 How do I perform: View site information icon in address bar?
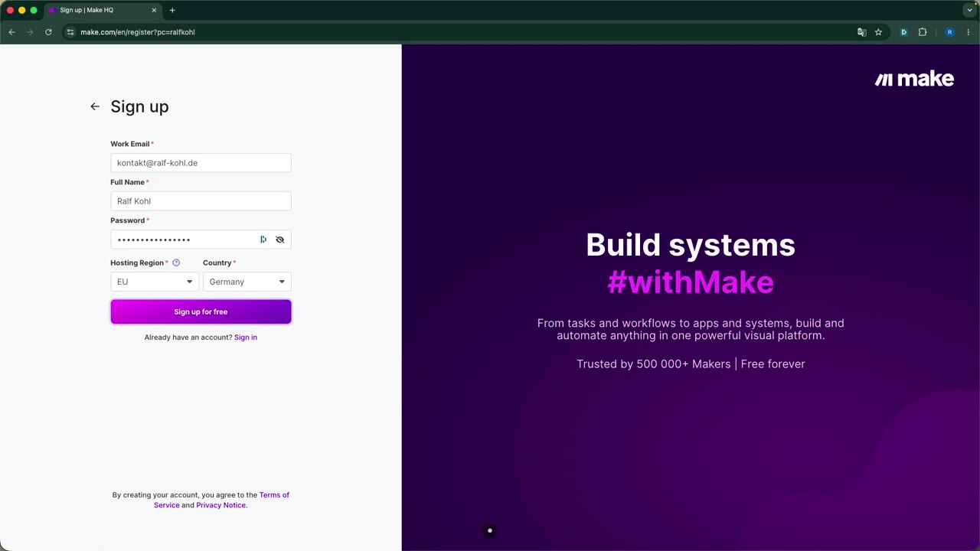click(70, 32)
